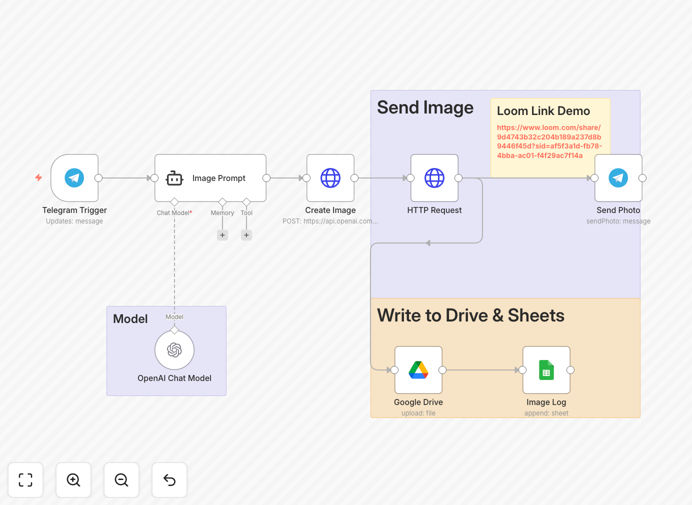
Task: Click the Create Image POST URL subtitle
Action: [x=331, y=221]
